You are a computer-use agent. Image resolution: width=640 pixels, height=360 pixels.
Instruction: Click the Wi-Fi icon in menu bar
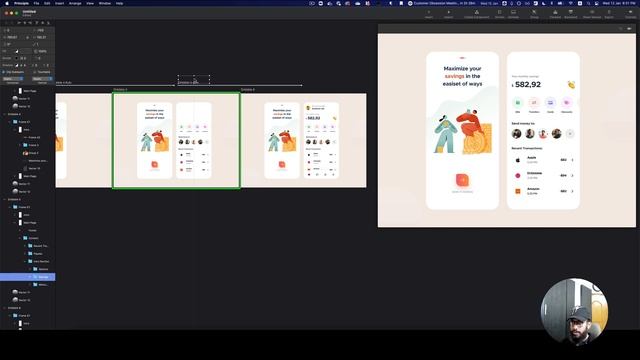(x=570, y=3)
